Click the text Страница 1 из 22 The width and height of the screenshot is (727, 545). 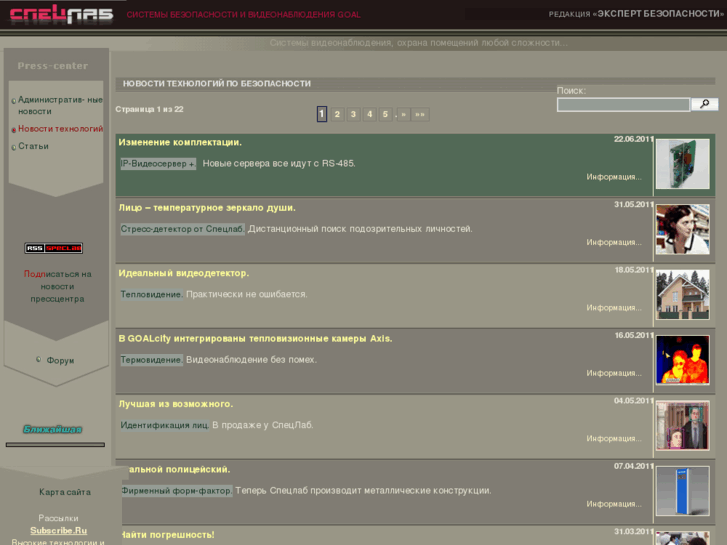[x=149, y=109]
